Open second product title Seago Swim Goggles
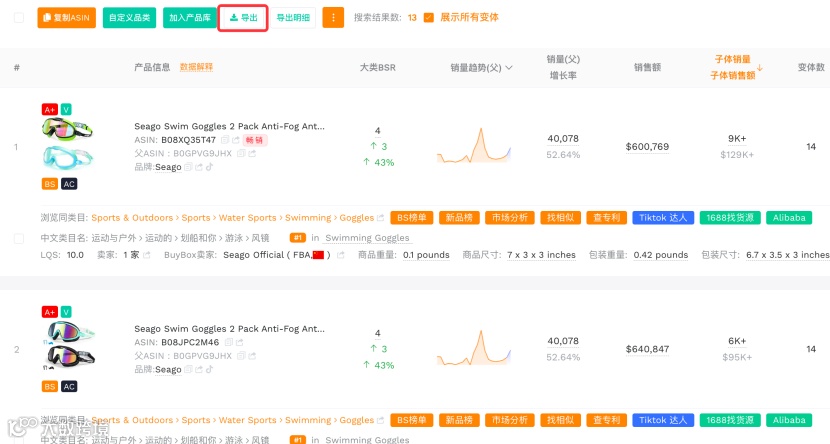 point(229,329)
